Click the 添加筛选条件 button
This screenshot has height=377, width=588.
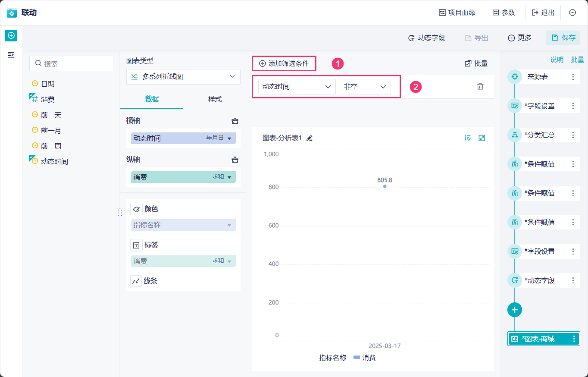pos(284,63)
